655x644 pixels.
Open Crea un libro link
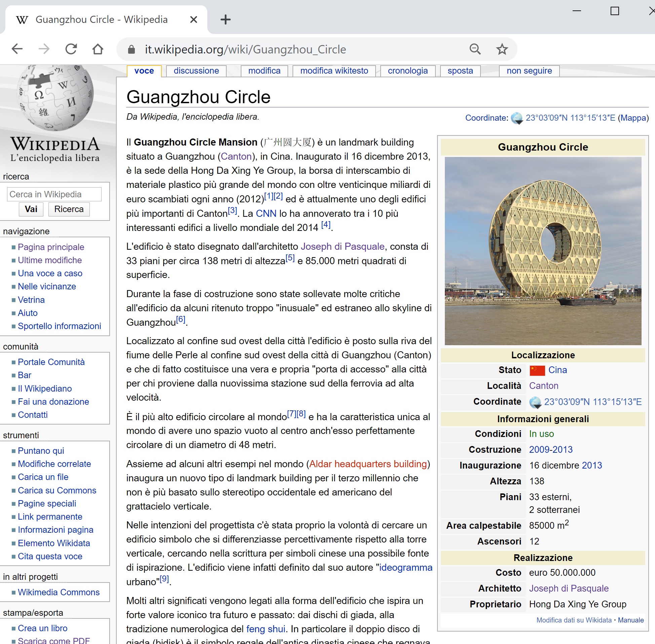coord(43,628)
